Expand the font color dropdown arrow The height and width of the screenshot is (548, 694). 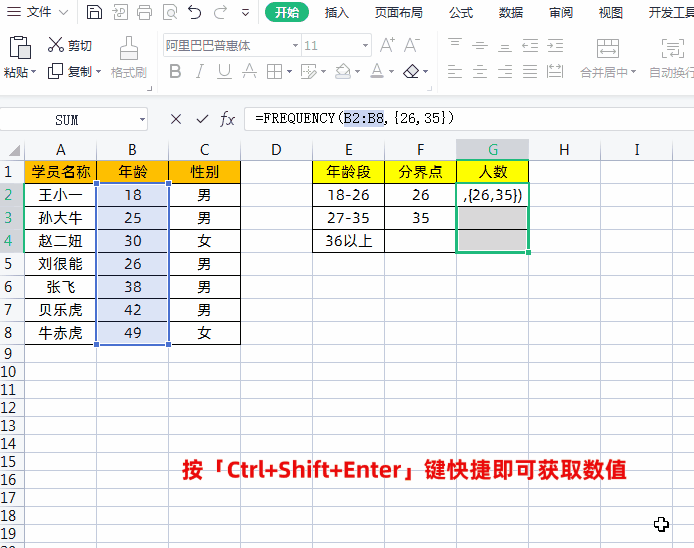pos(391,71)
